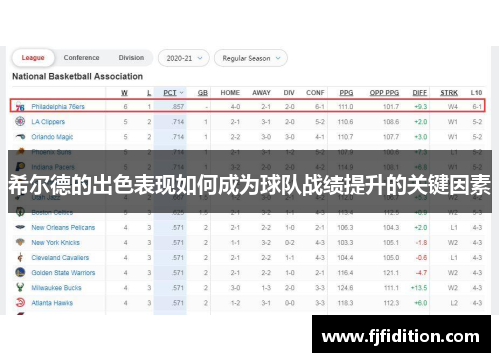This screenshot has height=362, width=500.
Task: Open the Regular Season dropdown
Action: click(251, 58)
